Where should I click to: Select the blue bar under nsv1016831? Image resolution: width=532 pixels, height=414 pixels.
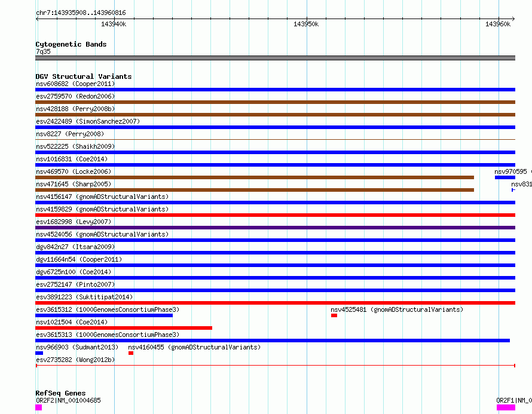point(275,165)
